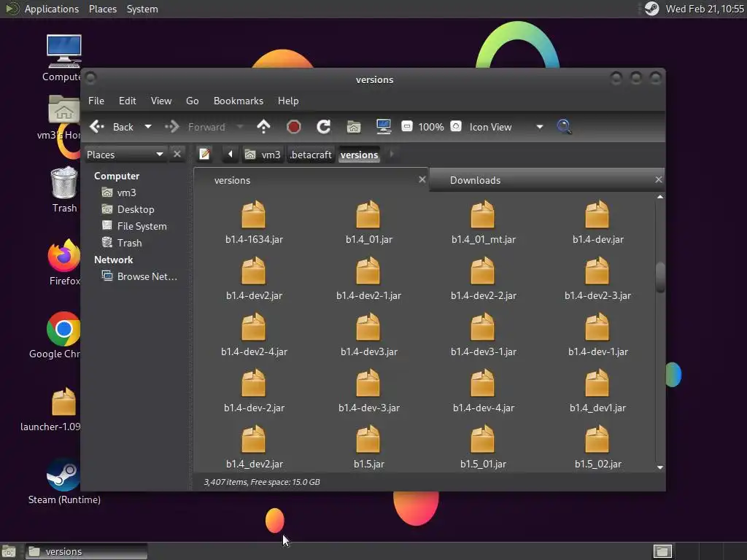
Task: Open the file search magnifier
Action: 564,127
